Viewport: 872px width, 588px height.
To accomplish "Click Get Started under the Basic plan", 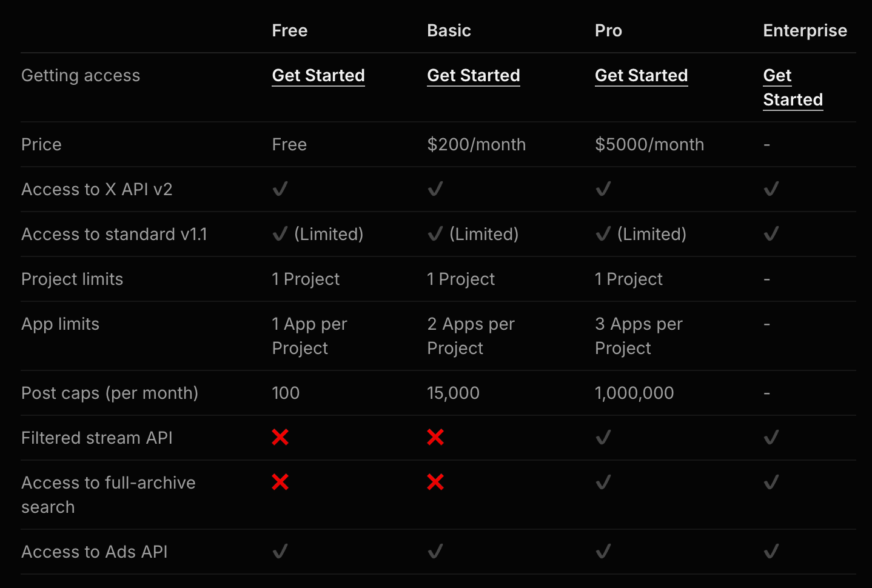I will click(474, 75).
